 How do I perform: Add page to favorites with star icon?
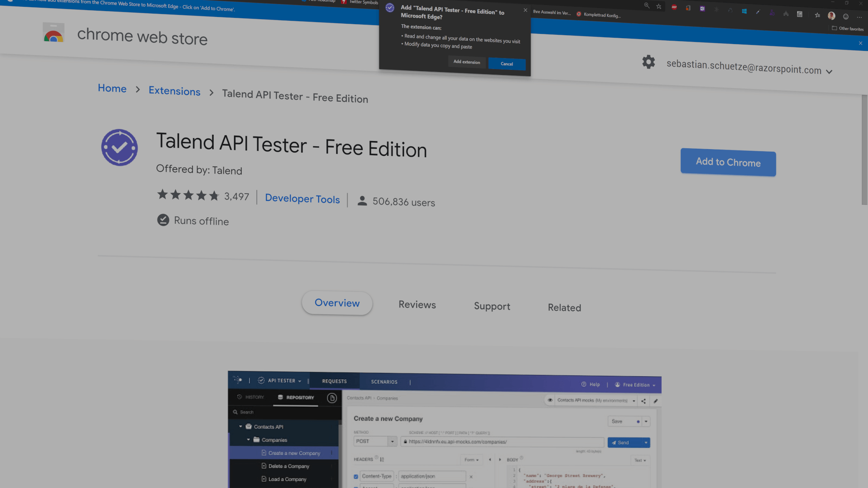pyautogui.click(x=659, y=6)
